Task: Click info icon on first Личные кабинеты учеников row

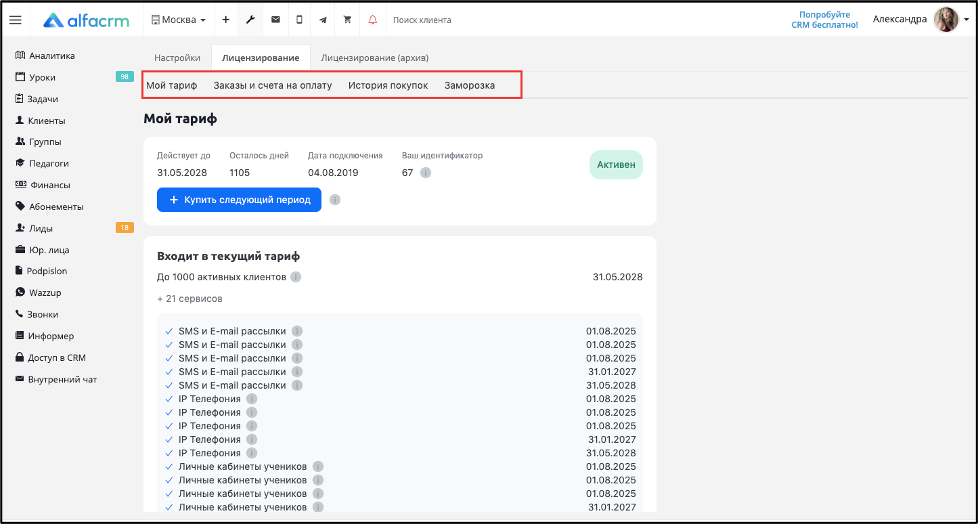Action: point(318,467)
